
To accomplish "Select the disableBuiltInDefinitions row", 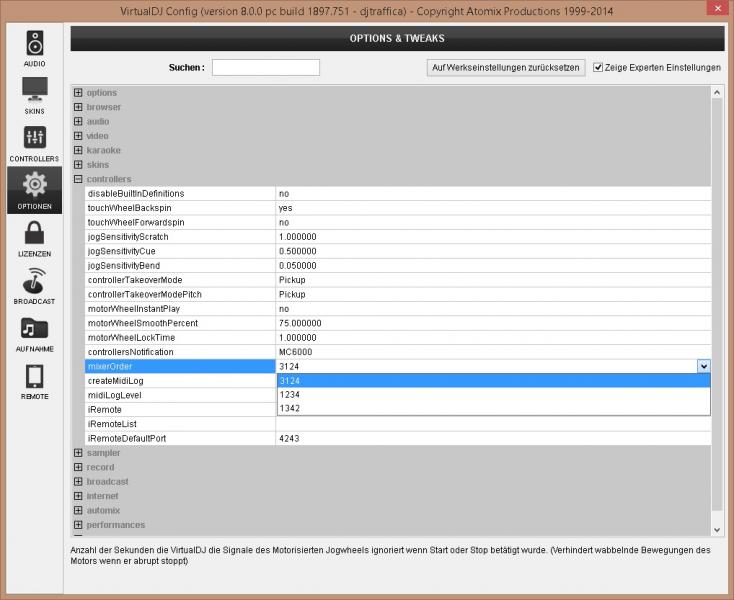I will tap(398, 194).
